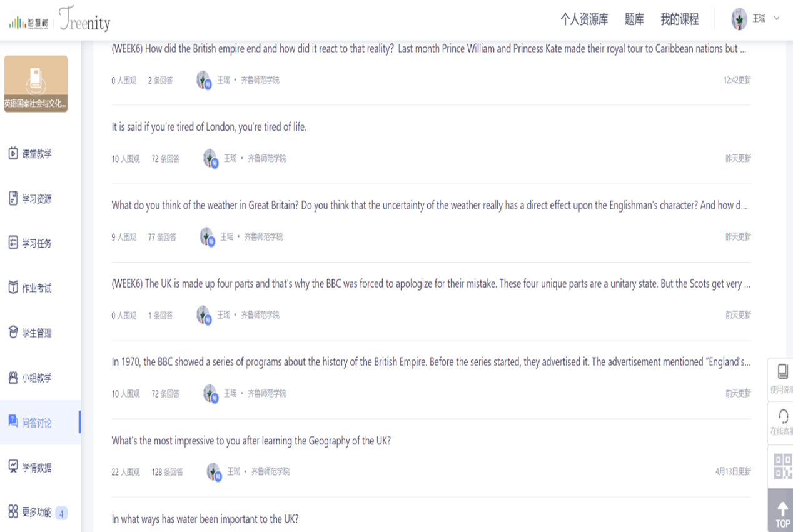
Task: Open the 学情数据 chart icon
Action: [x=13, y=467]
